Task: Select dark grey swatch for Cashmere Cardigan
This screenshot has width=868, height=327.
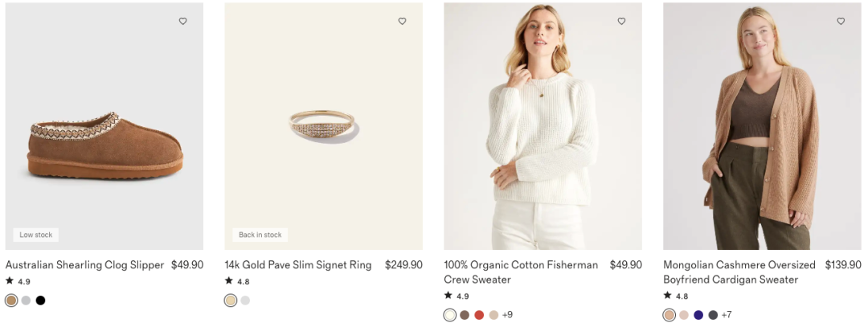Action: pyautogui.click(x=713, y=315)
